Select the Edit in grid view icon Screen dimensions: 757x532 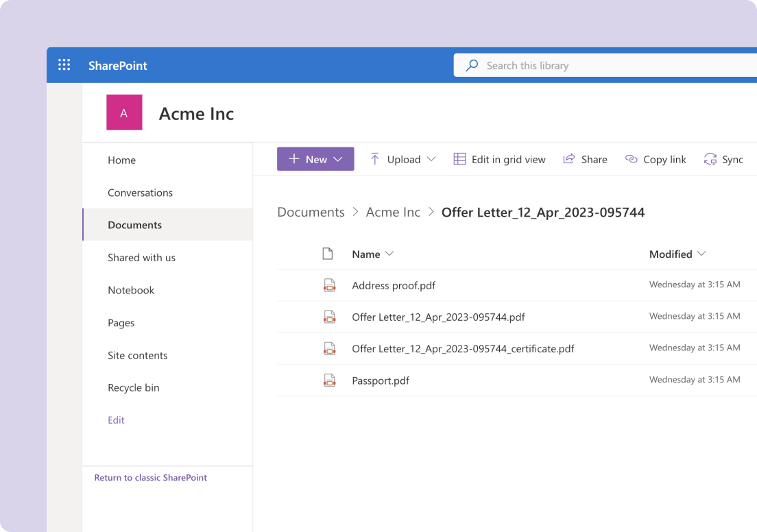(x=458, y=158)
